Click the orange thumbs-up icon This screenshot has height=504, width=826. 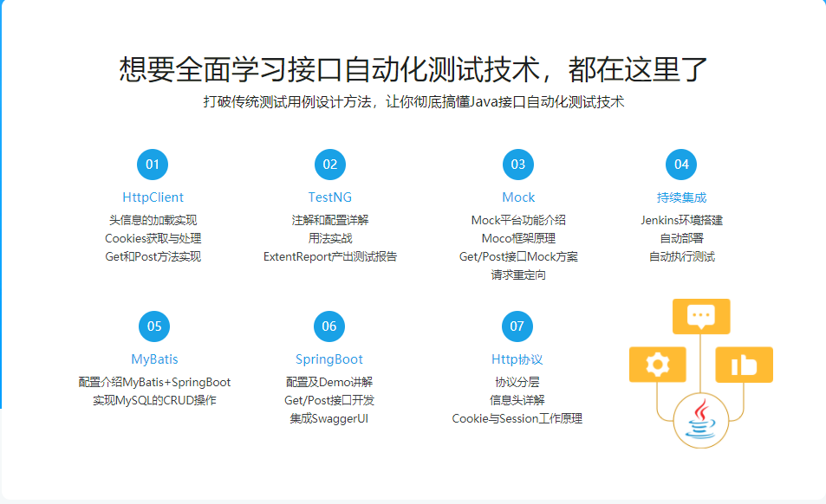tap(744, 365)
